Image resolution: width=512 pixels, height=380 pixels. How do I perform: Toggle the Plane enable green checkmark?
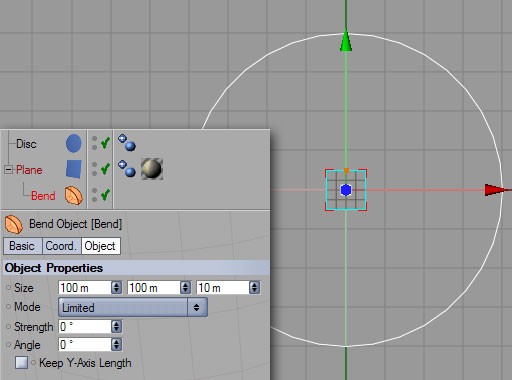105,169
